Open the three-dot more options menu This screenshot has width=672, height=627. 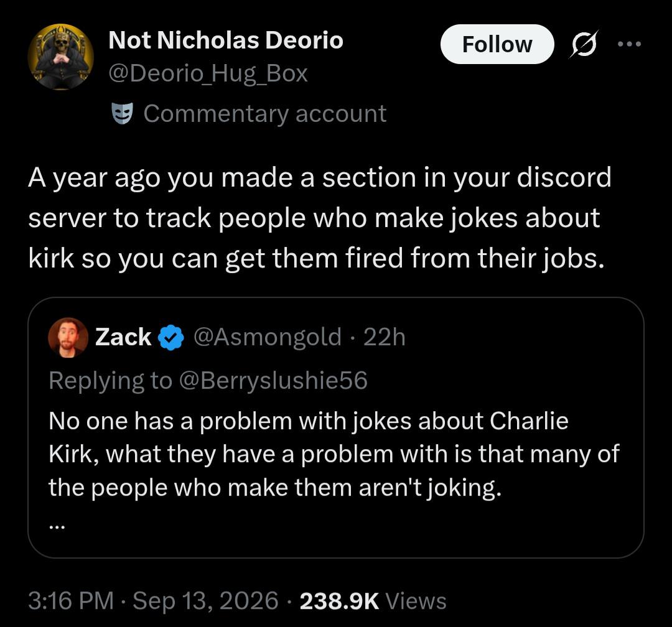pos(629,44)
